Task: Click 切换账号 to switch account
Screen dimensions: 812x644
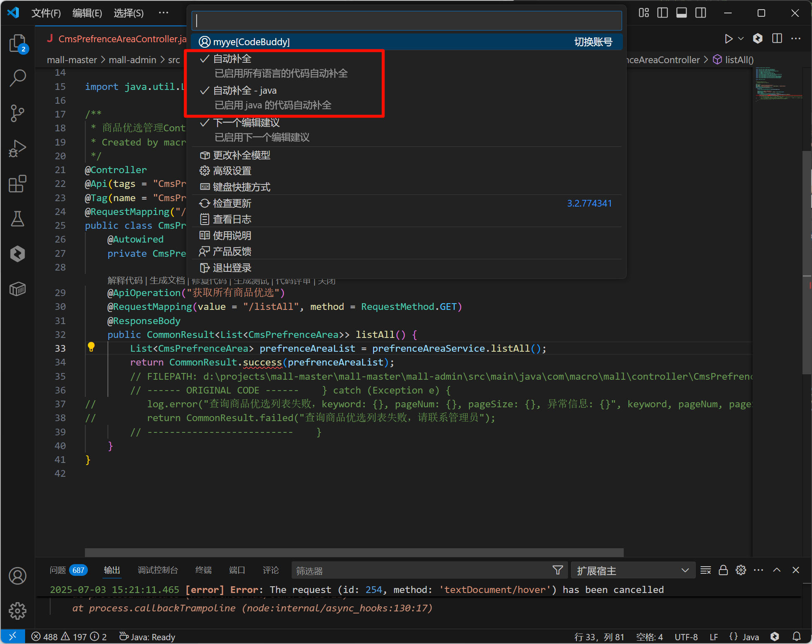Action: pyautogui.click(x=593, y=42)
